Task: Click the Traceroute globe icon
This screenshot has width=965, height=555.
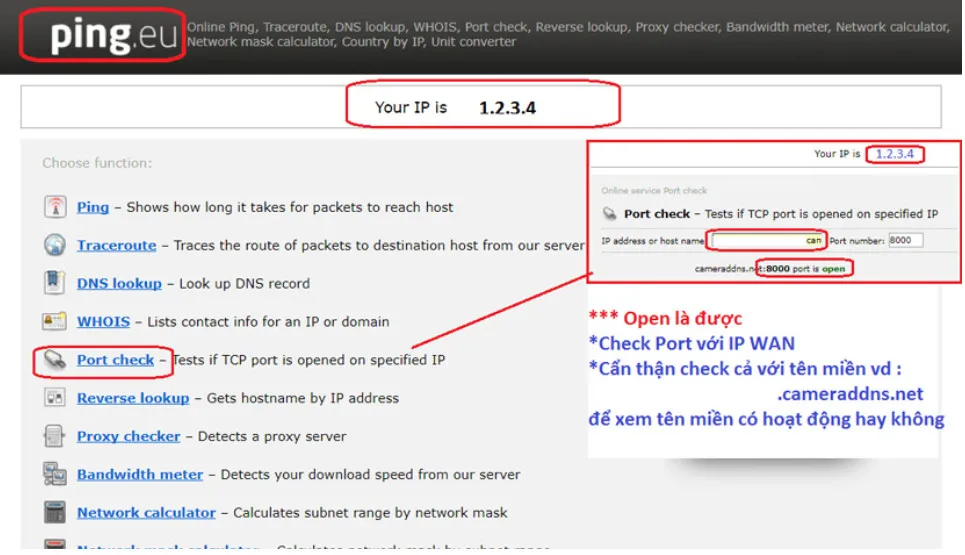Action: pos(55,245)
